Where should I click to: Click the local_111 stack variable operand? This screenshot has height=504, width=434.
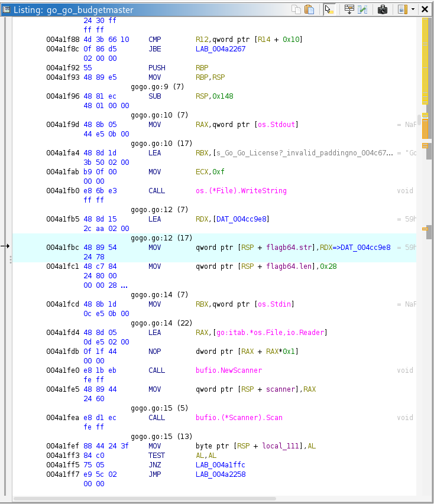(281, 446)
